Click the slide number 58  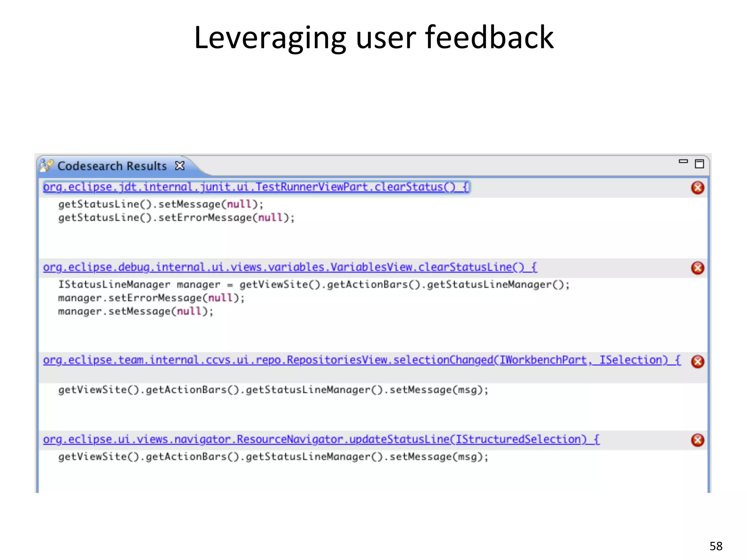click(x=716, y=546)
